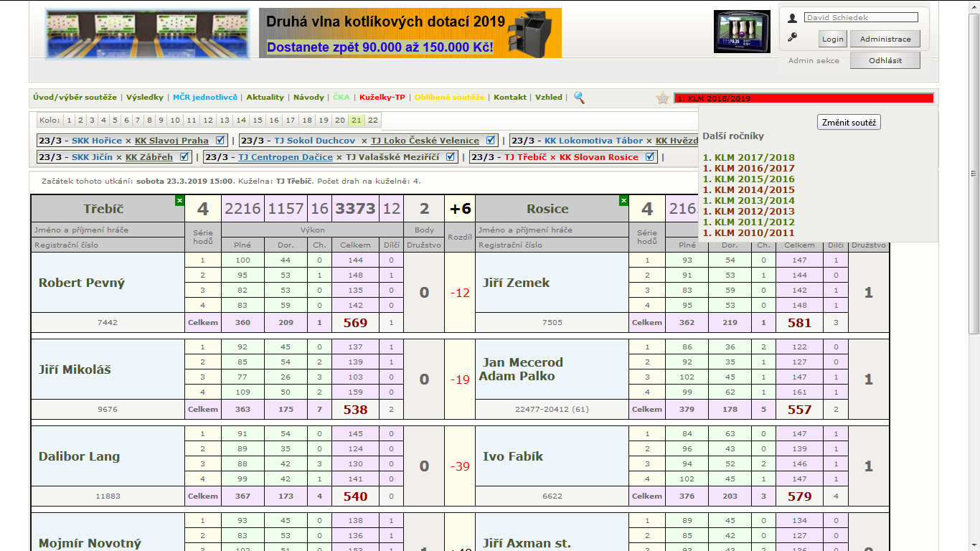Viewport: 980px width, 551px height.
Task: Click the bowling lanes logo image
Action: [147, 34]
